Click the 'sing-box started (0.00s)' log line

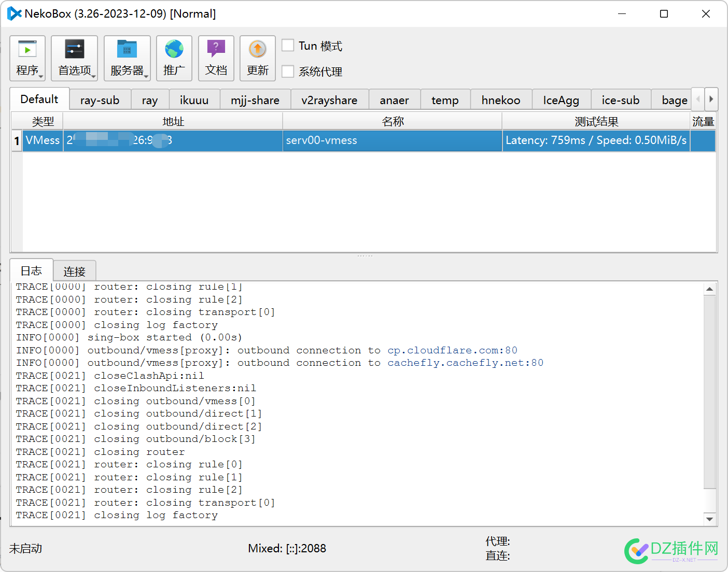(129, 337)
